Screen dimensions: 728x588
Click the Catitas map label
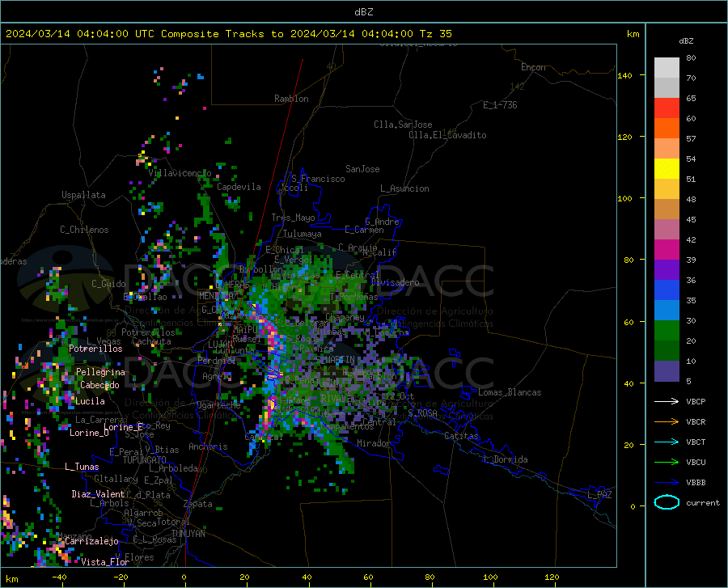click(x=462, y=436)
